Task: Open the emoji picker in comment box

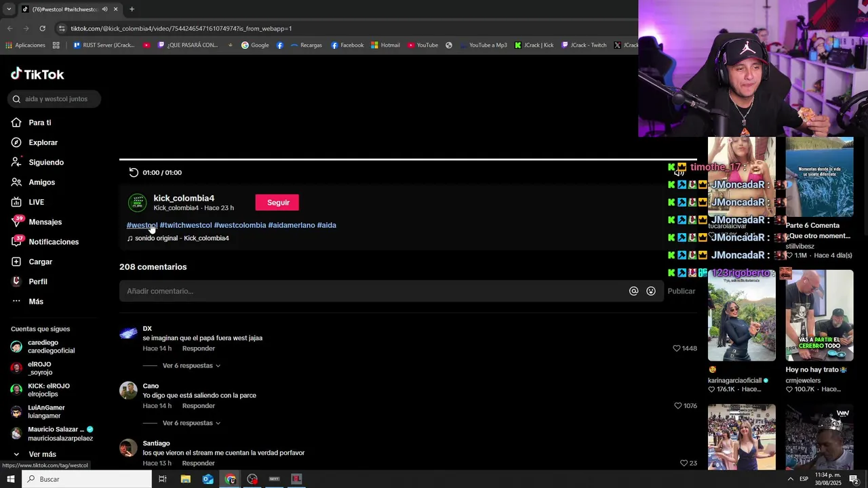Action: [x=651, y=291]
